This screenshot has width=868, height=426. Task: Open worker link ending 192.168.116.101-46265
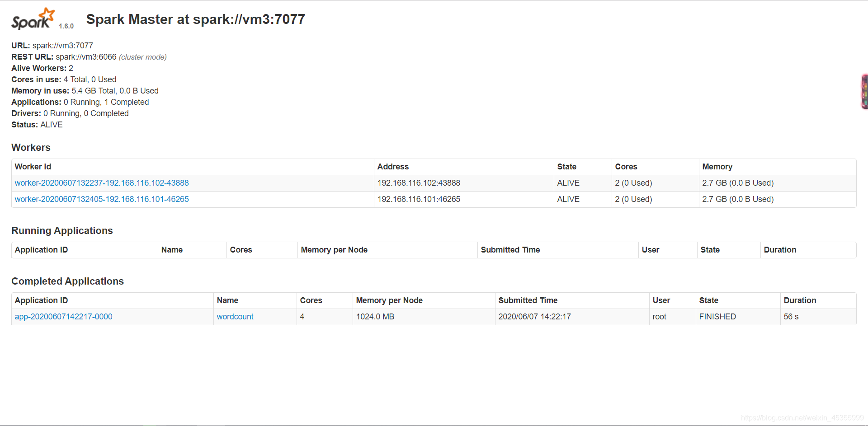tap(102, 199)
